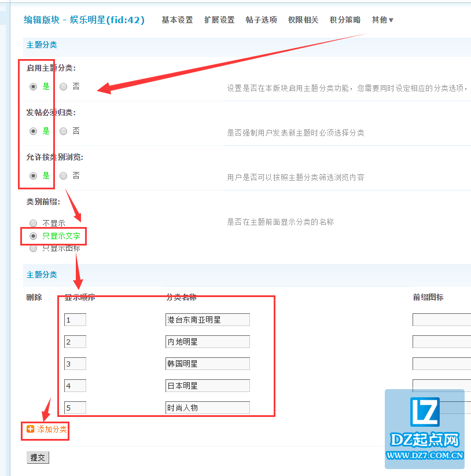The width and height of the screenshot is (471, 476).
Task: Click category name field 港台东南亚明星
Action: 208,320
